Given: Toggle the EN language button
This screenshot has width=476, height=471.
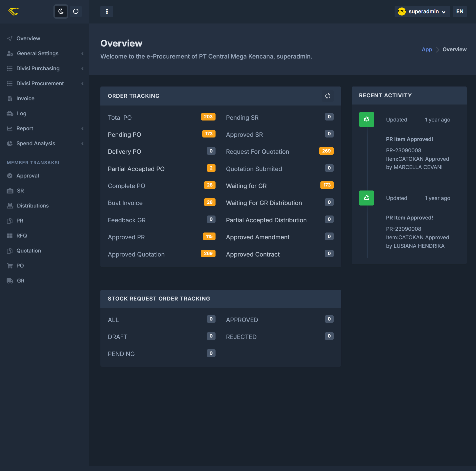Looking at the screenshot, I should point(460,11).
